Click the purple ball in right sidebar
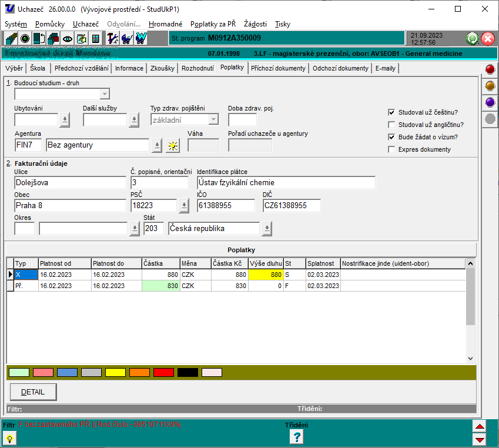Viewport: 499px width, 448px height. pos(490,102)
